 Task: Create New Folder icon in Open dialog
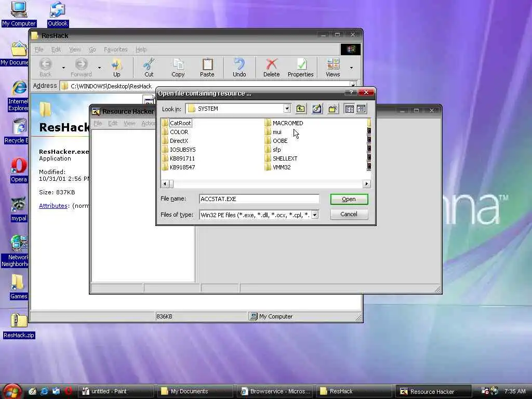[x=333, y=109]
